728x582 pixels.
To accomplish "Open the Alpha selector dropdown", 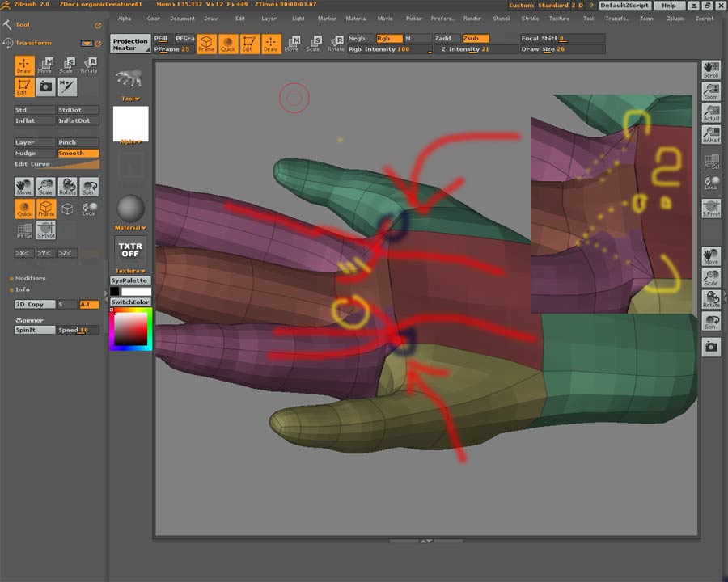I will (130, 141).
